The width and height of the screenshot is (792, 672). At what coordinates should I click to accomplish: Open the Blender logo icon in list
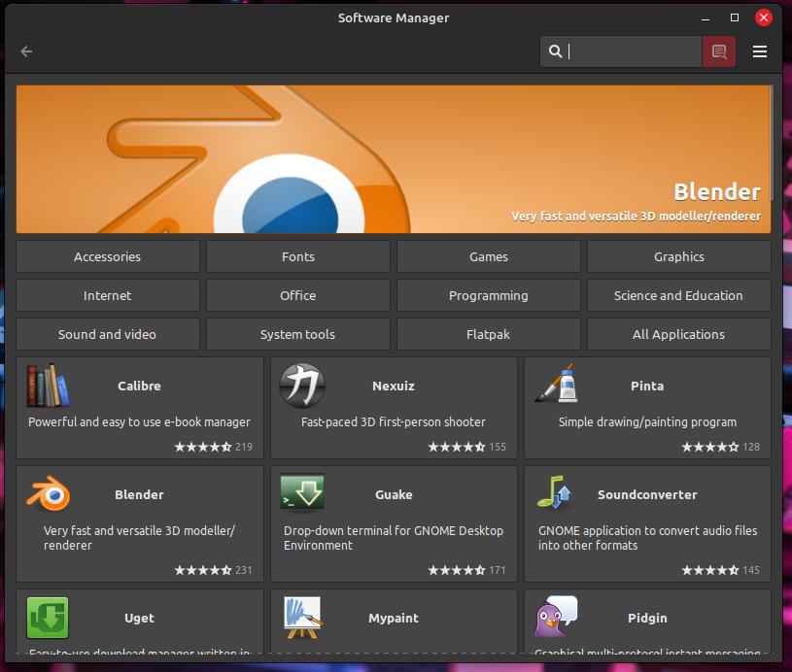click(48, 493)
